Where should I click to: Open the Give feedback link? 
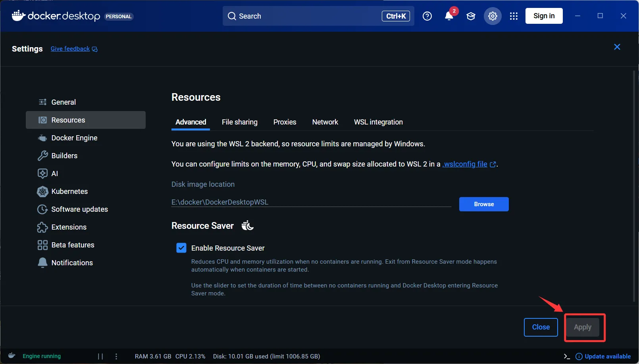pos(70,49)
